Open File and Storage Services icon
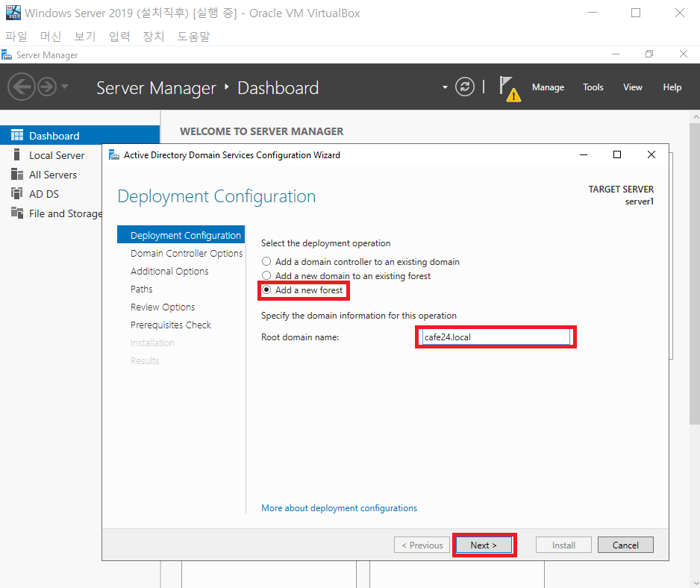 (17, 213)
